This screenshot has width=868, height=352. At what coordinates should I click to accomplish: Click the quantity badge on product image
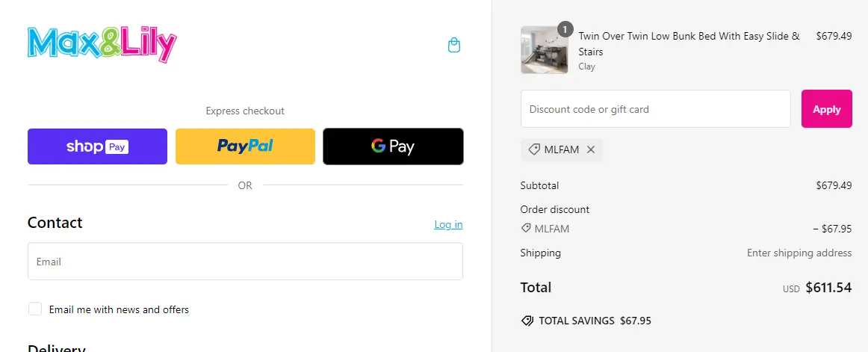[565, 30]
